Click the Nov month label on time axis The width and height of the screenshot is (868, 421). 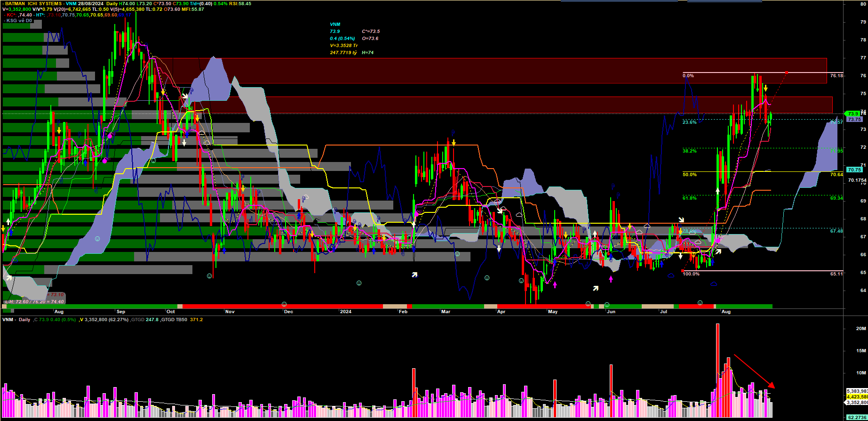(230, 312)
